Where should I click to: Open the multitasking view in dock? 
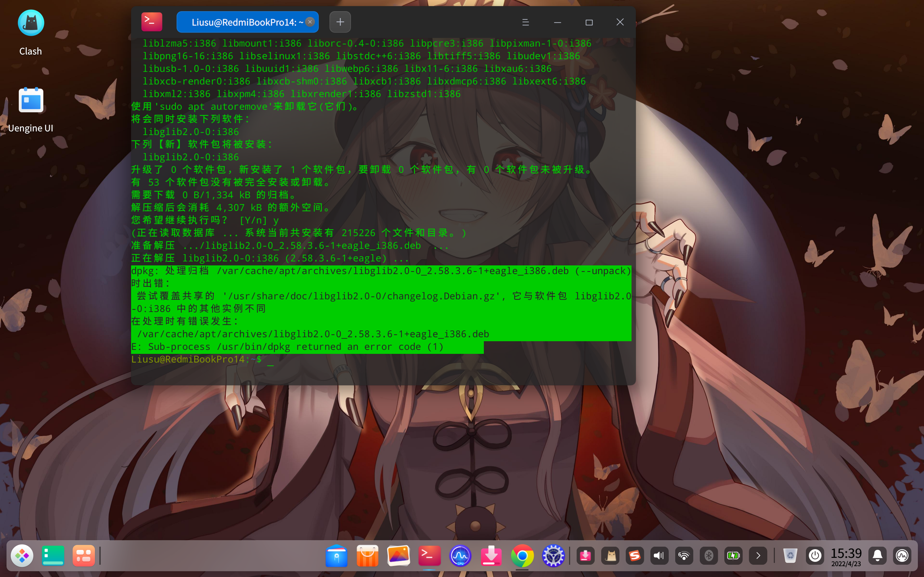(x=83, y=556)
